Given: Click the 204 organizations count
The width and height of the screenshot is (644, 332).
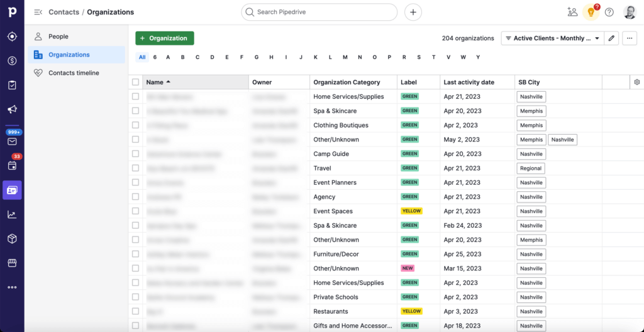Looking at the screenshot, I should pyautogui.click(x=468, y=38).
